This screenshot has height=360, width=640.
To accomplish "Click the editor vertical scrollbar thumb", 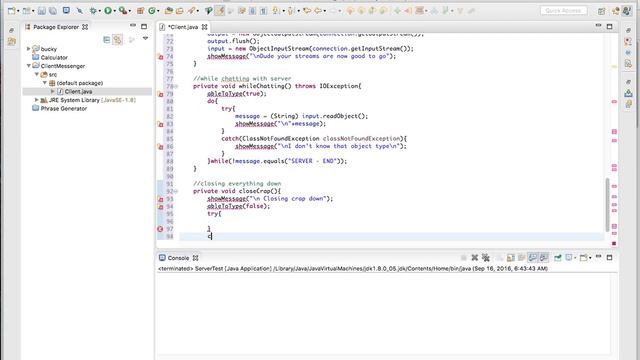I will [607, 205].
